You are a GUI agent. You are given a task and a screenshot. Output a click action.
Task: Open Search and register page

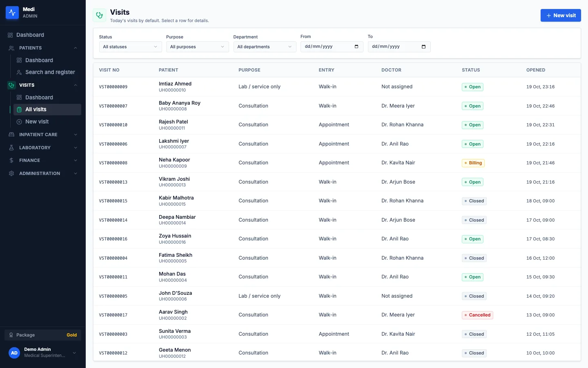[47, 72]
